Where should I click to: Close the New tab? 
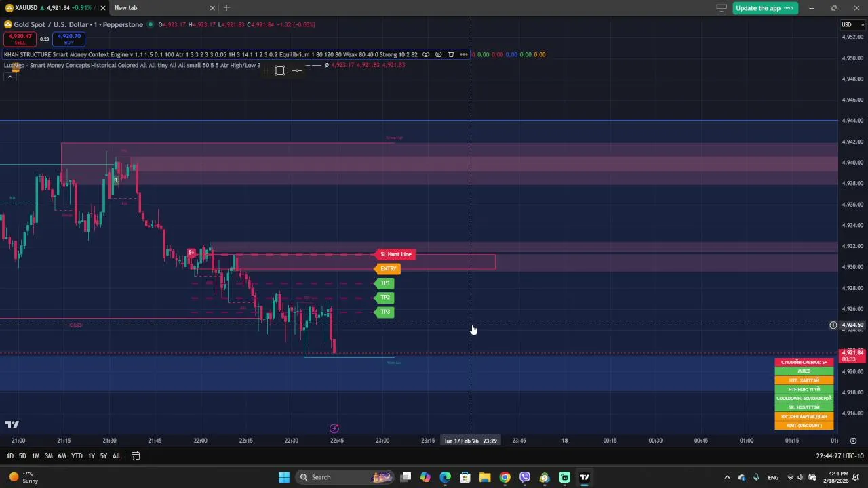coord(212,8)
